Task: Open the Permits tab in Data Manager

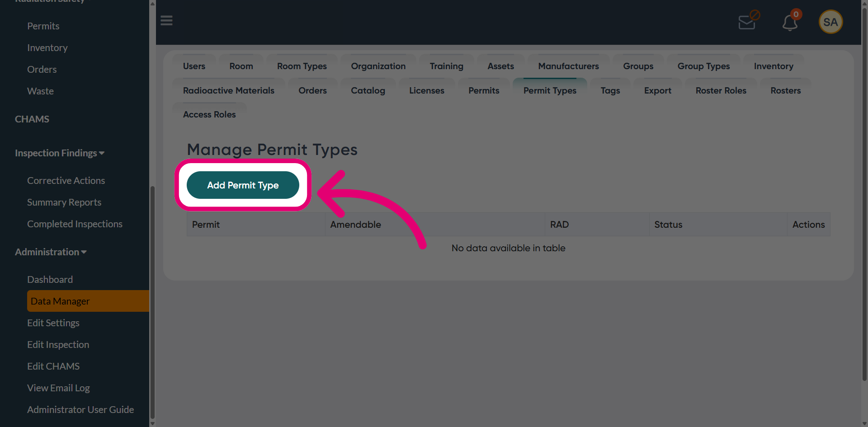Action: [484, 90]
